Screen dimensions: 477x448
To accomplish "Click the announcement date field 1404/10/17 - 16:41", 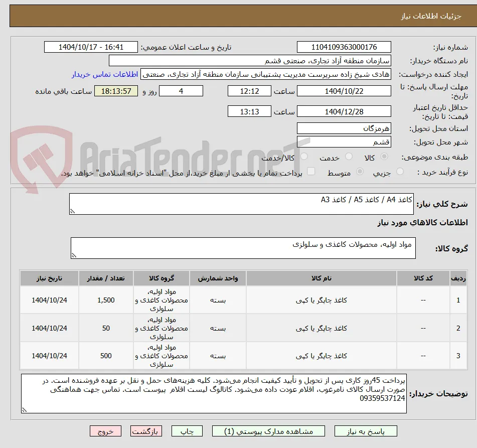I will (x=91, y=47).
